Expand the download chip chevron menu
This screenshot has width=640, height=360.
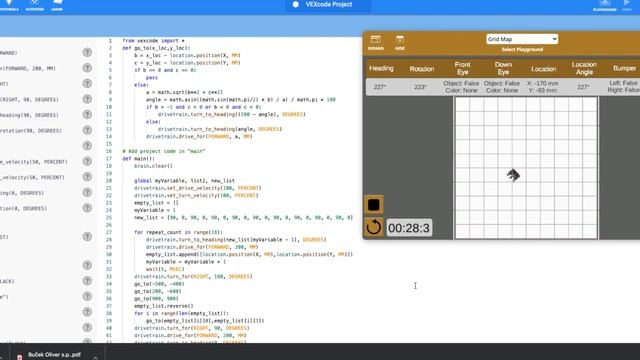tap(95, 358)
